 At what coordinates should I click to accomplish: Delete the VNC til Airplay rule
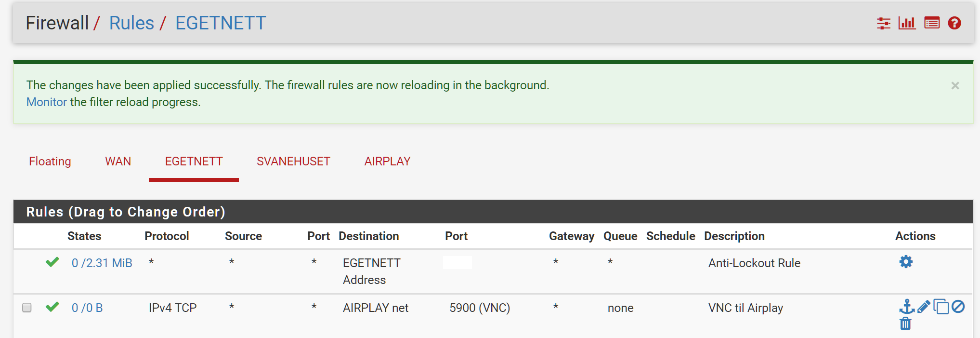pyautogui.click(x=905, y=324)
